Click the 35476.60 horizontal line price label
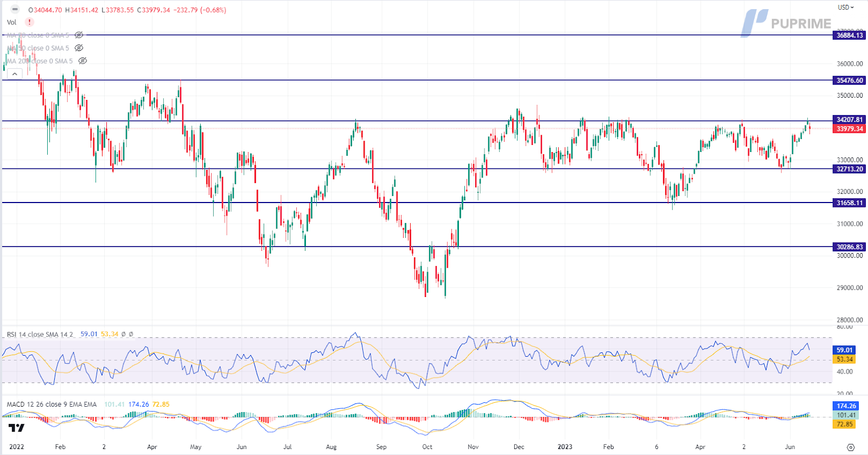This screenshot has height=455, width=868. (x=849, y=80)
